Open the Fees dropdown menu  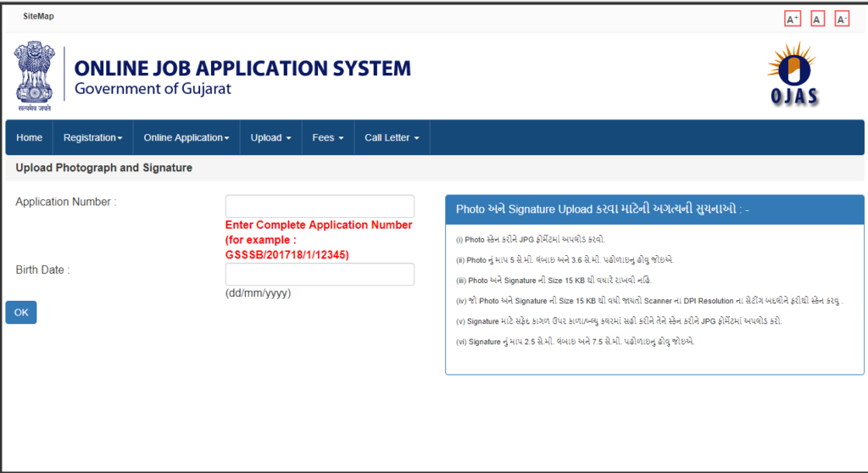(328, 137)
